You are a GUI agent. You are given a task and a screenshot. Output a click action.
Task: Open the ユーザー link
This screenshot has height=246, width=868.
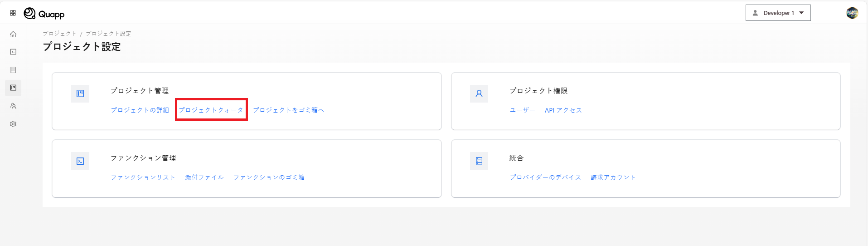(x=522, y=110)
